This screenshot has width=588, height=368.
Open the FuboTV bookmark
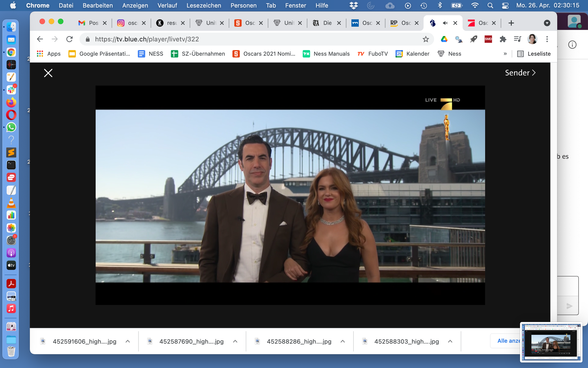coord(373,54)
